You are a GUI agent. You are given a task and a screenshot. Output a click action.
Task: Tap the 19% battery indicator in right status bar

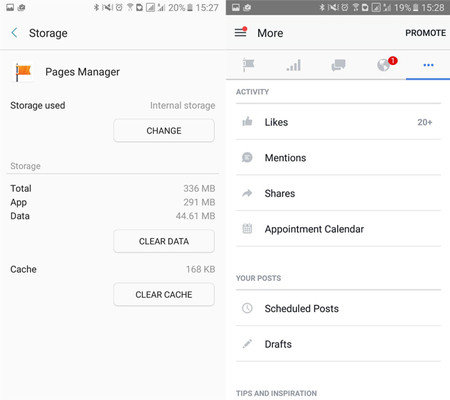[x=406, y=7]
